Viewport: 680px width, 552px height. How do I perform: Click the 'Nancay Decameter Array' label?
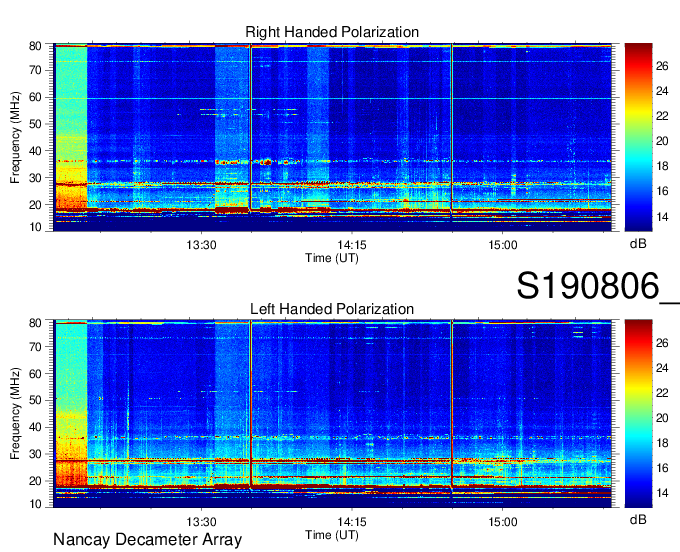coord(147,540)
